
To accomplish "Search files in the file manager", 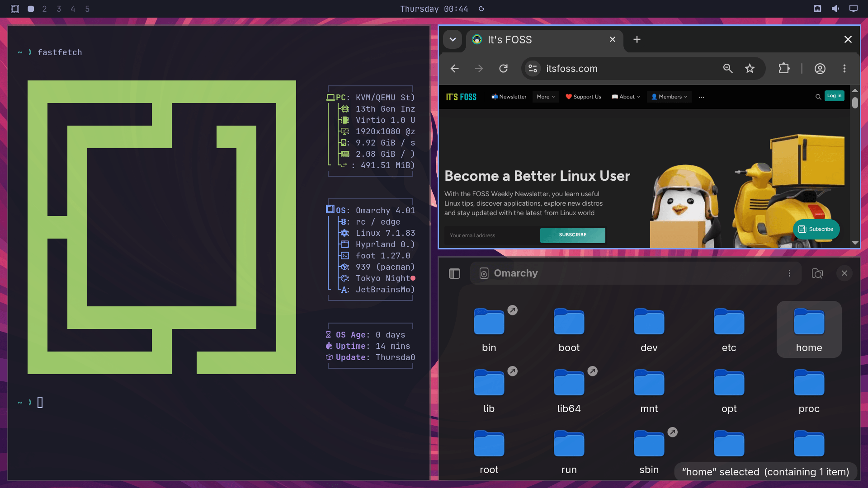I will (817, 273).
